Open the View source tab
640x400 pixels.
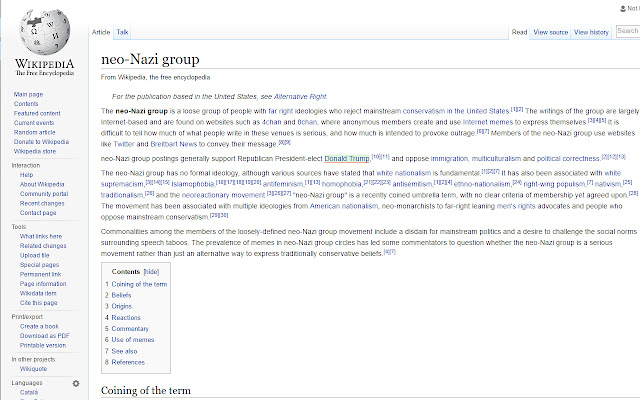(x=550, y=32)
